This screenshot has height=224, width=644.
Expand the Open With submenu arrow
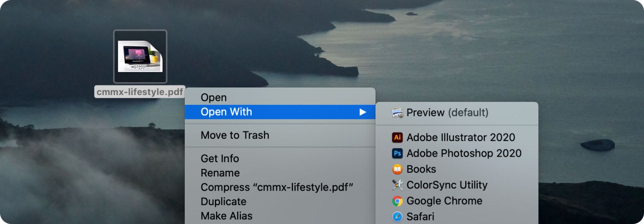(x=363, y=112)
